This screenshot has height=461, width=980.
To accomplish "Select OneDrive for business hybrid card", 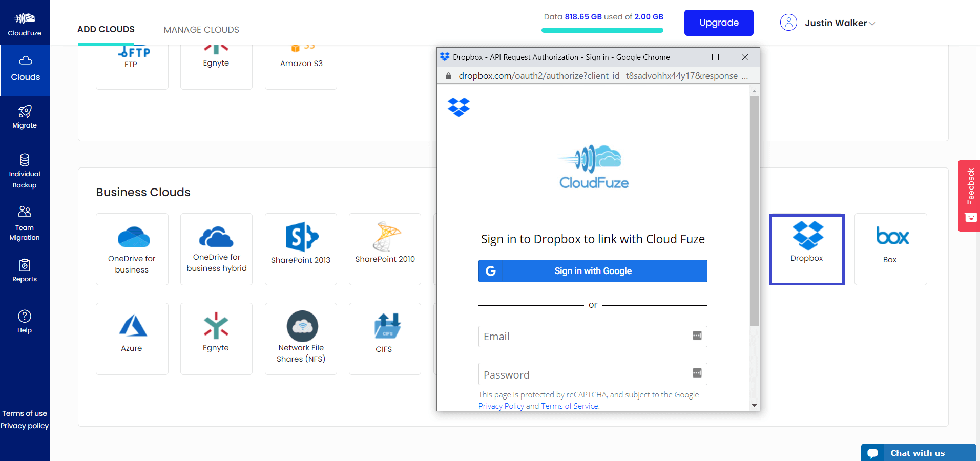I will (216, 249).
